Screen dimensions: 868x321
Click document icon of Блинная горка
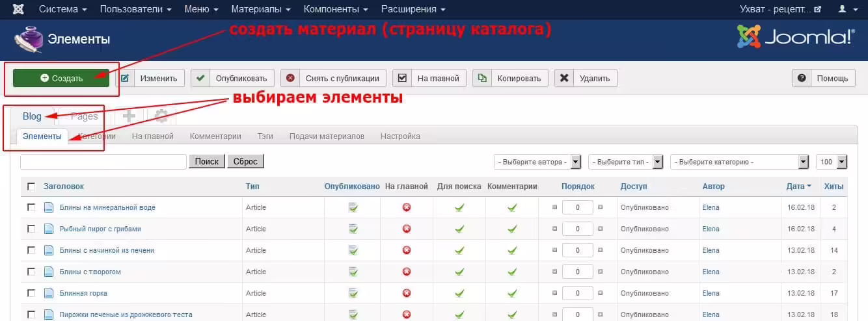(48, 293)
